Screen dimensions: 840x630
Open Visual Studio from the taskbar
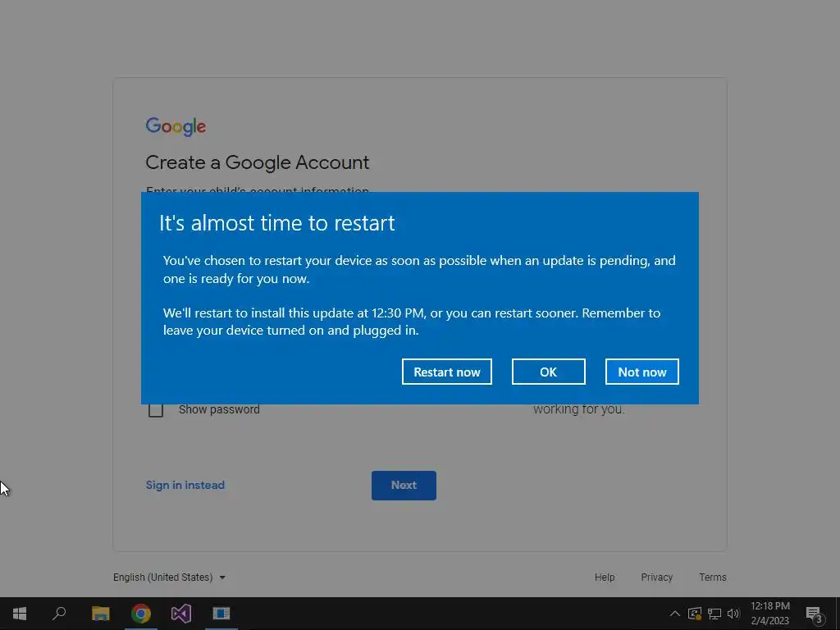pyautogui.click(x=181, y=614)
